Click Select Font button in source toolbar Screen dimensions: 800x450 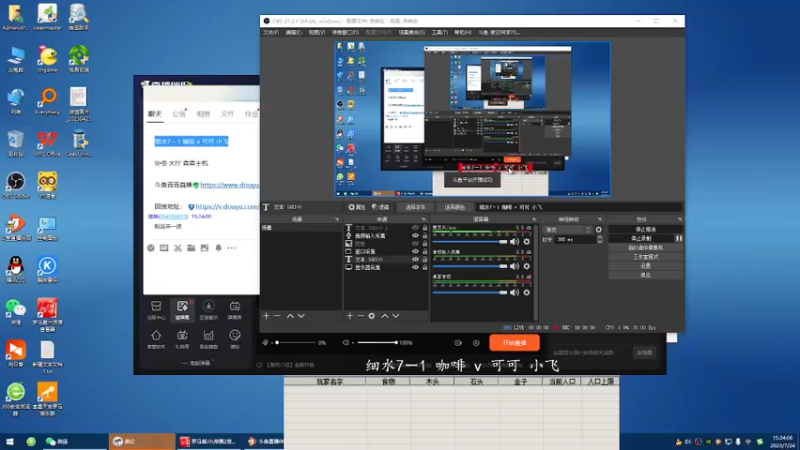tap(415, 207)
